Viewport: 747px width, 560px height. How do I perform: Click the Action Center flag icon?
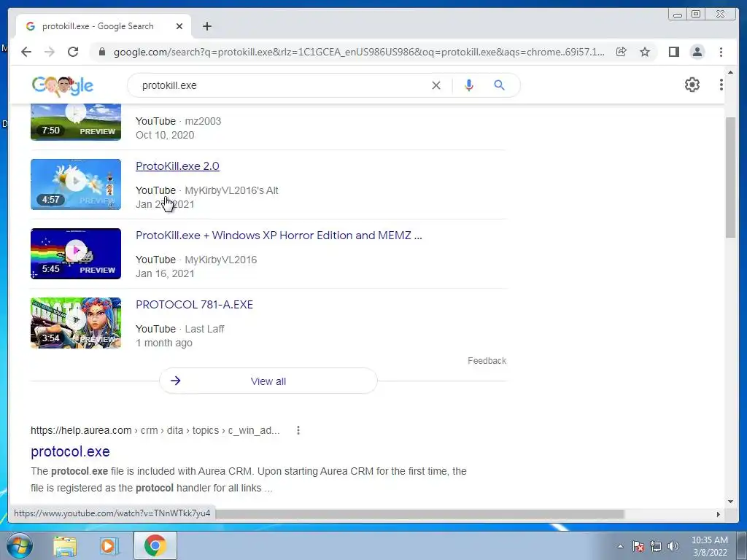(638, 546)
